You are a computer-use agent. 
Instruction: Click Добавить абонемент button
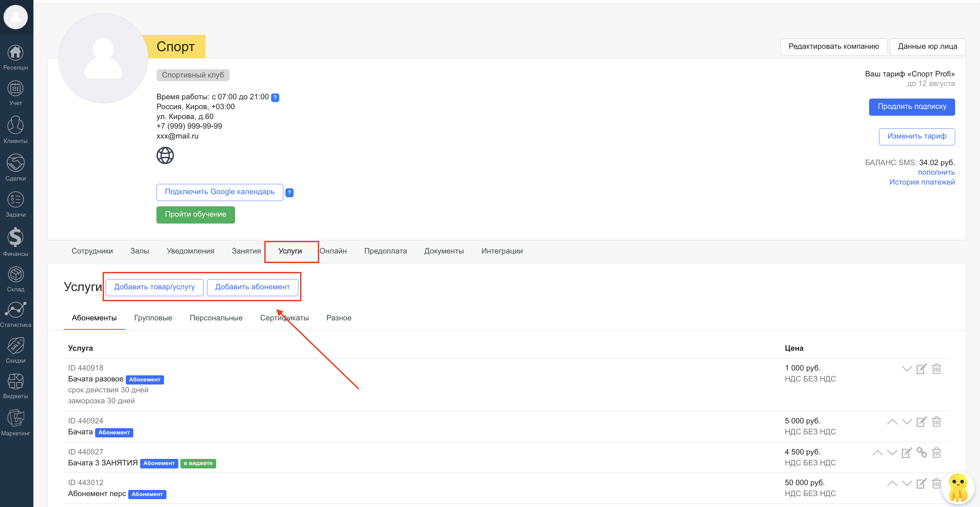(x=252, y=287)
